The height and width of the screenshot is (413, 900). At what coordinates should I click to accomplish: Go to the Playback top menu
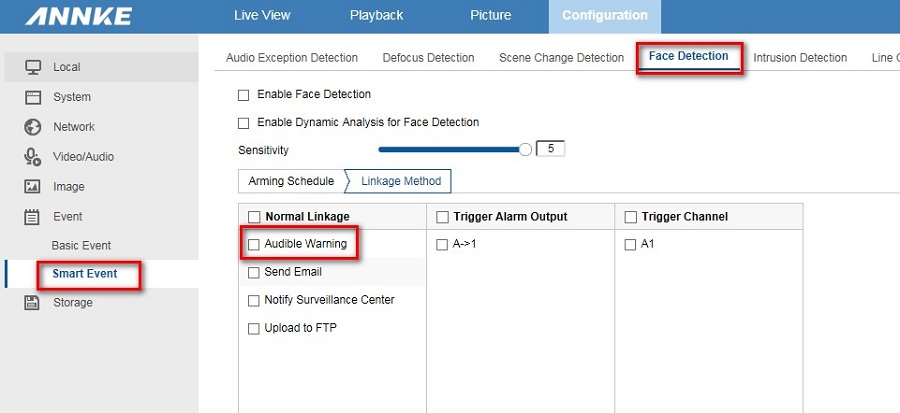click(x=377, y=15)
